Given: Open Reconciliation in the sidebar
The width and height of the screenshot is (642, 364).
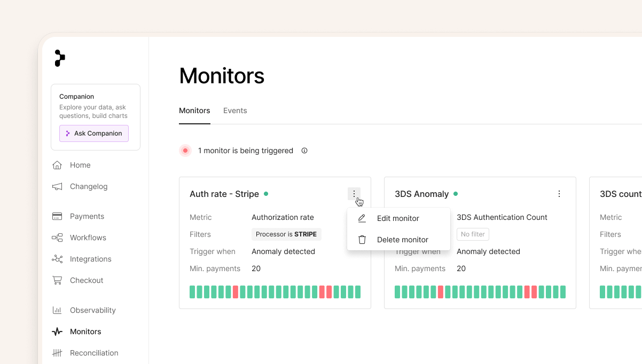Looking at the screenshot, I should (x=85, y=353).
